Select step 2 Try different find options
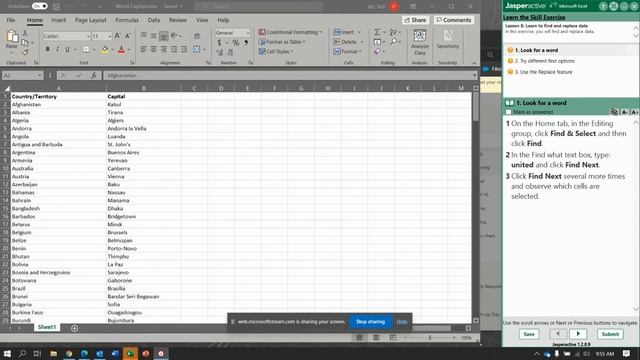This screenshot has height=360, width=640. point(544,61)
